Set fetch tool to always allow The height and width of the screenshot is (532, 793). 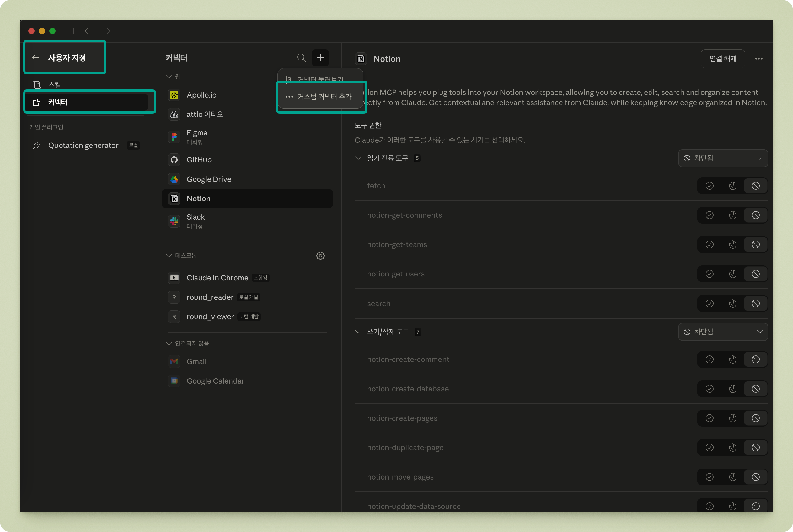click(709, 186)
